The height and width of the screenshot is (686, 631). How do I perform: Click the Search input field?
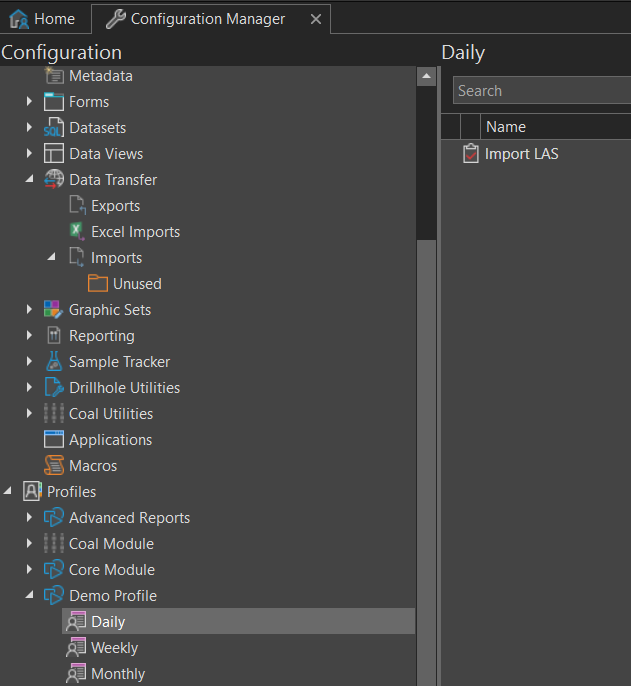coord(540,91)
